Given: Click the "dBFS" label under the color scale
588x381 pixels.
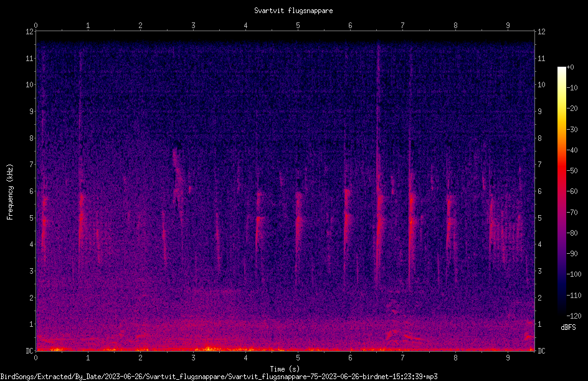Looking at the screenshot, I should click(568, 327).
